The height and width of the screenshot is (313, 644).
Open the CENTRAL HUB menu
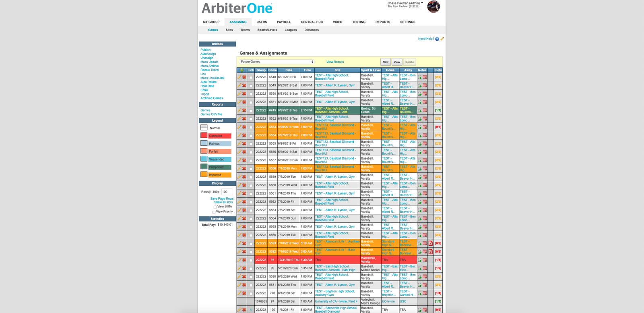point(312,22)
